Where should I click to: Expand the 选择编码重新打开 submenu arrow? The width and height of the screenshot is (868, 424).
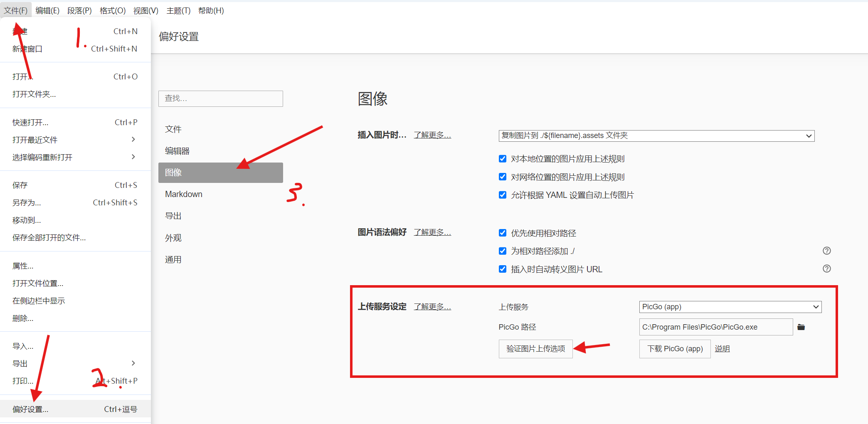tap(133, 157)
